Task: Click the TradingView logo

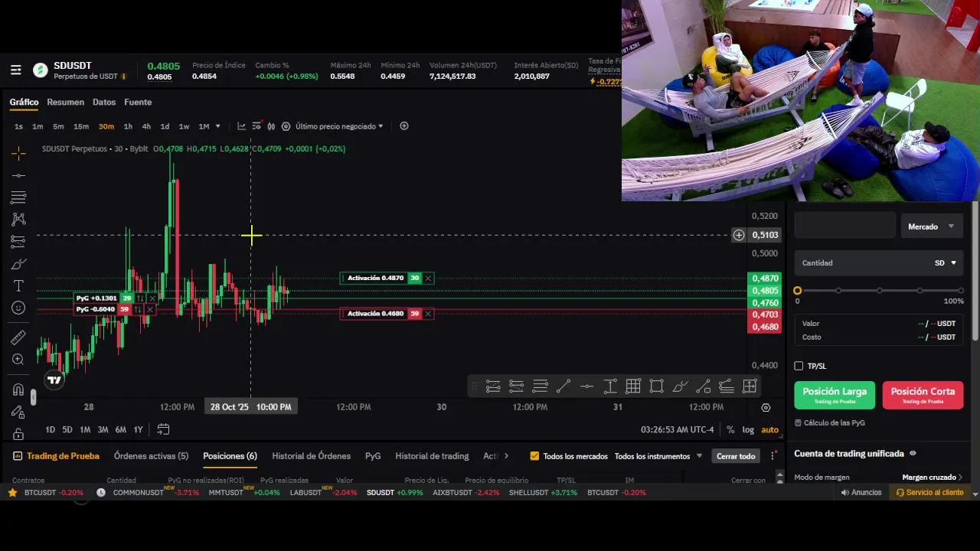Action: (54, 380)
